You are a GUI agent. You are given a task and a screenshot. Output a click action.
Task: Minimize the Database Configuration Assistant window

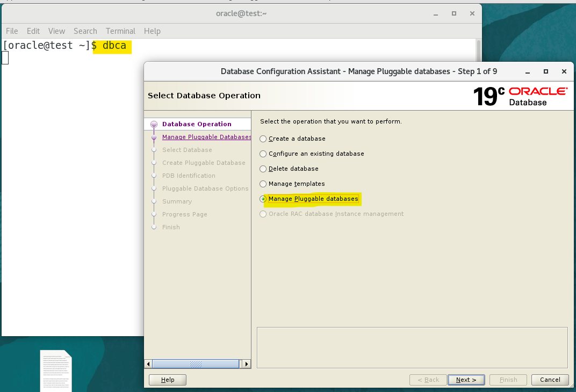[x=528, y=71]
